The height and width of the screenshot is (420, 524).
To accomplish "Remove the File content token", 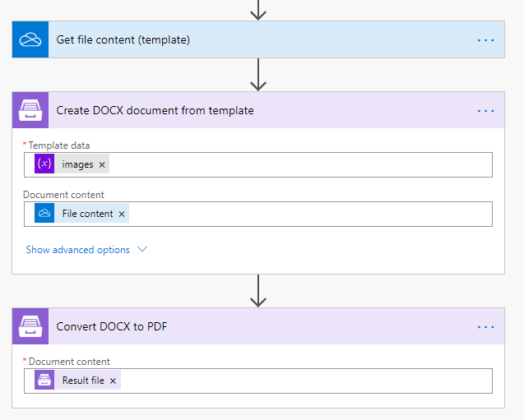I will tap(122, 215).
